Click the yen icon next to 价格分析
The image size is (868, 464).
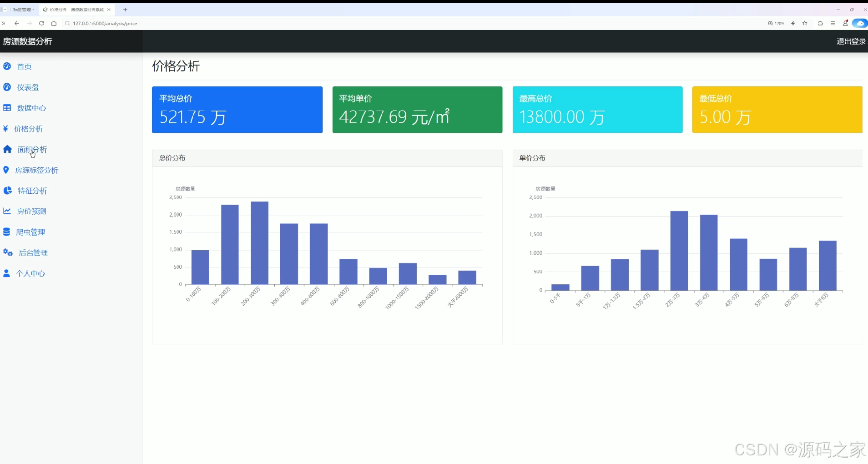(5, 129)
